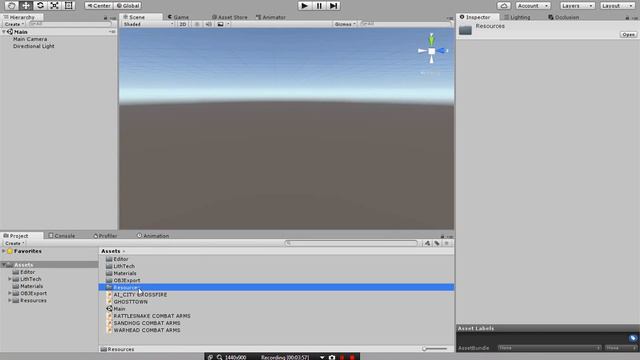Open the Asset Store tab
This screenshot has height=360, width=640.
tap(230, 17)
